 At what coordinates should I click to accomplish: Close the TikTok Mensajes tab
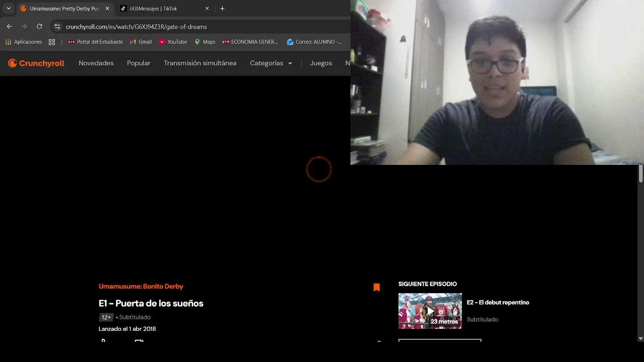pyautogui.click(x=207, y=9)
